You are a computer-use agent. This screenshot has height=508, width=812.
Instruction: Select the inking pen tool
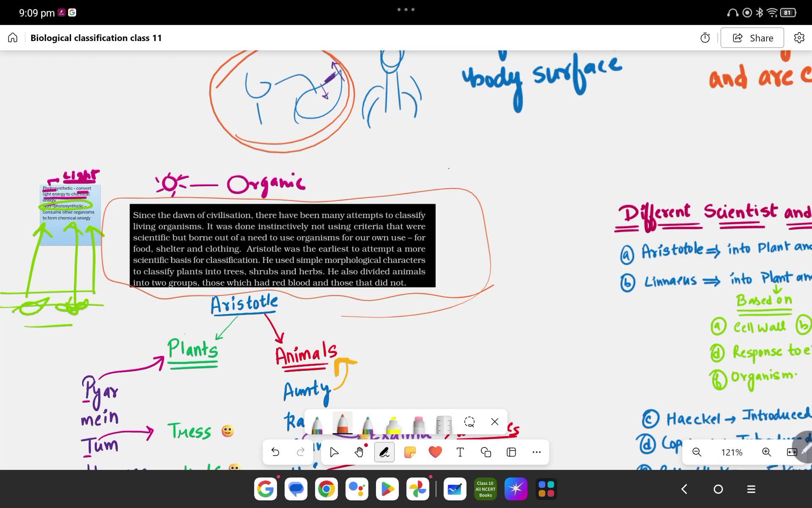coord(384,452)
